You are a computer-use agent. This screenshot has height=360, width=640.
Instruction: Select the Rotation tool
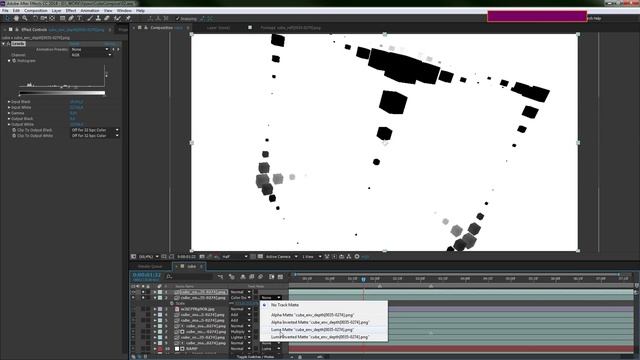coord(35,18)
